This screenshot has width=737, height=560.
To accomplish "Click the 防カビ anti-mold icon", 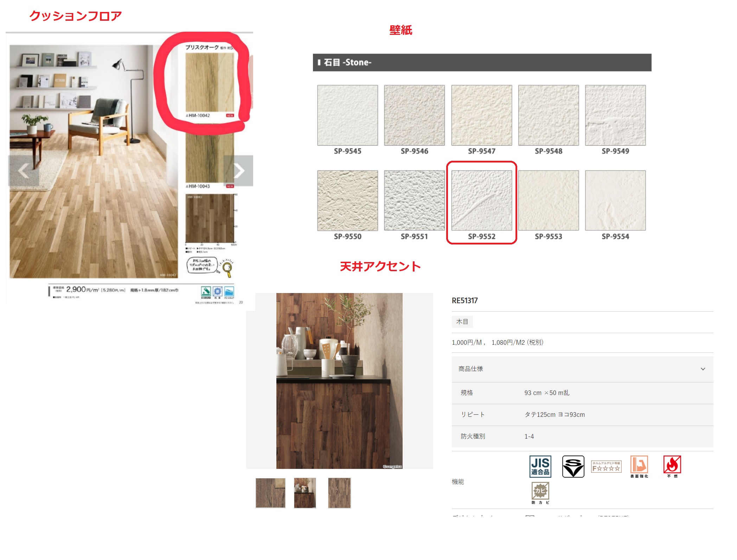I will click(x=540, y=491).
